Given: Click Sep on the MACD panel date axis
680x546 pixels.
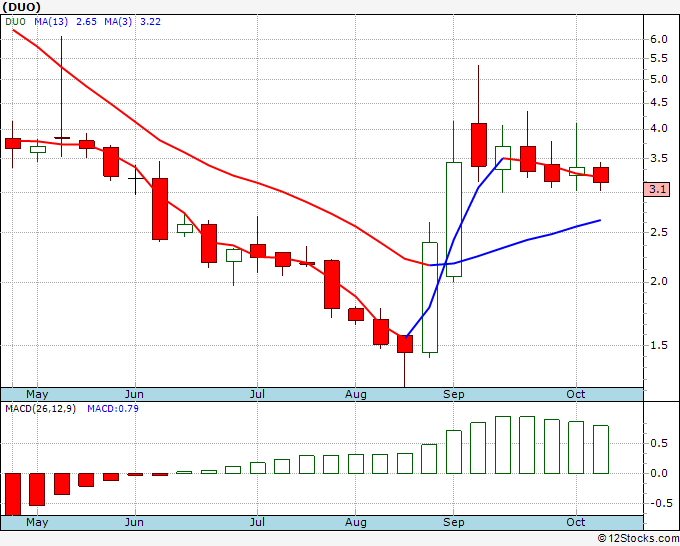Looking at the screenshot, I should tap(454, 522).
